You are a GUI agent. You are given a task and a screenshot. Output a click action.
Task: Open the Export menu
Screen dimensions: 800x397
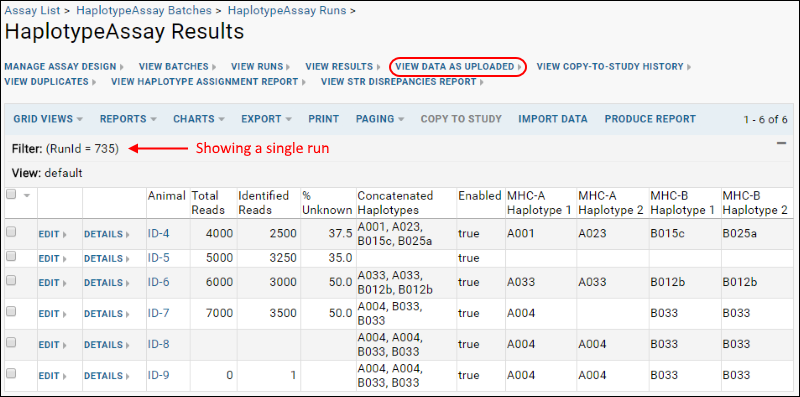click(x=266, y=119)
